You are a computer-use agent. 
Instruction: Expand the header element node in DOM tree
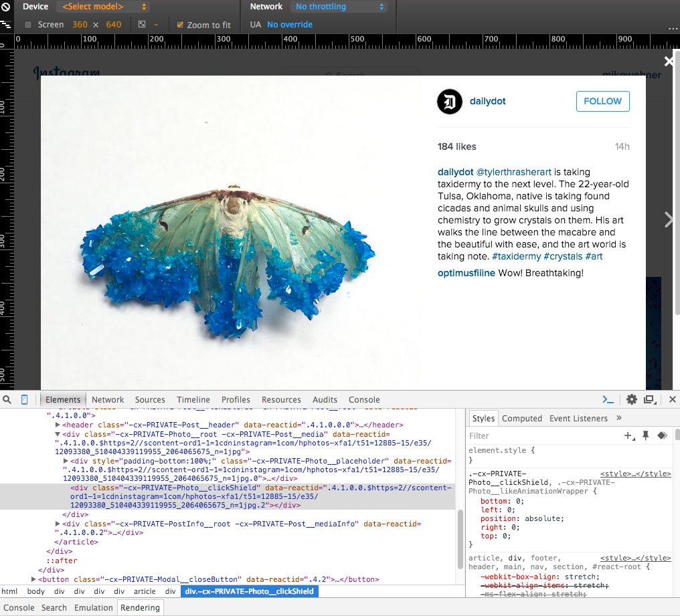tap(58, 425)
